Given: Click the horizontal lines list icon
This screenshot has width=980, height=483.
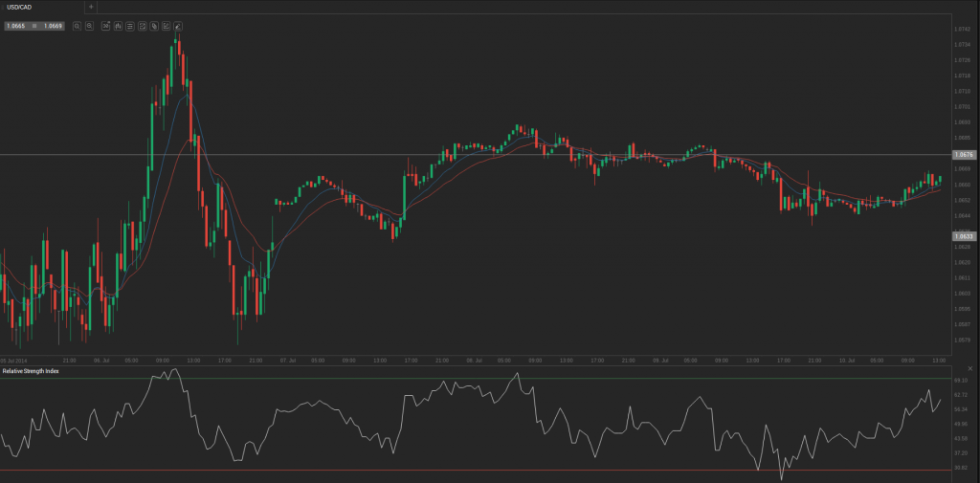Looking at the screenshot, I should 129,26.
